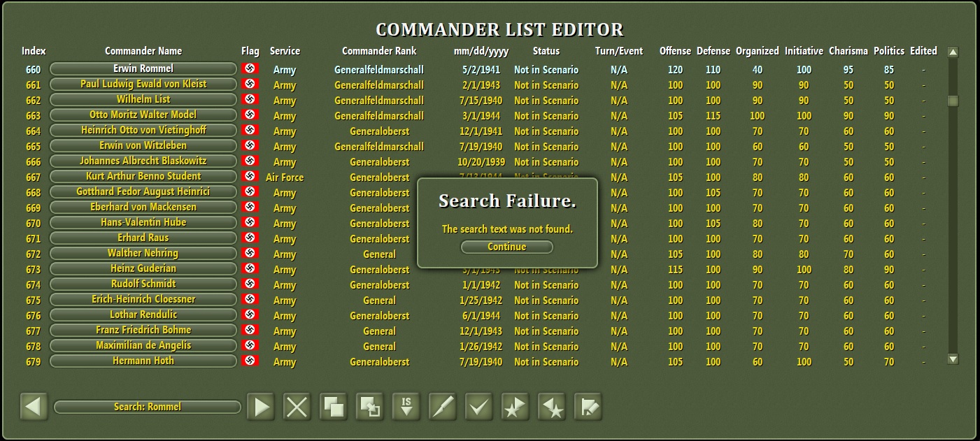Open the Erwin Rommel commander name button

tap(143, 68)
